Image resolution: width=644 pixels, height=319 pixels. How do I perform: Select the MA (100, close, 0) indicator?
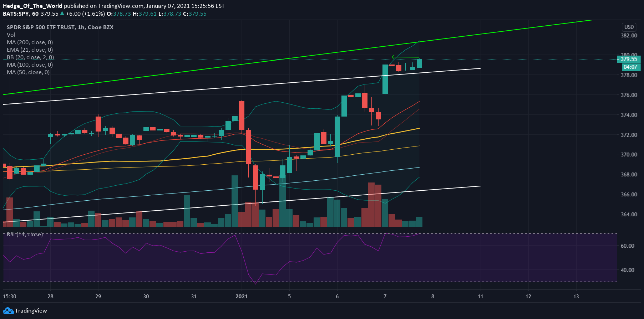point(30,65)
